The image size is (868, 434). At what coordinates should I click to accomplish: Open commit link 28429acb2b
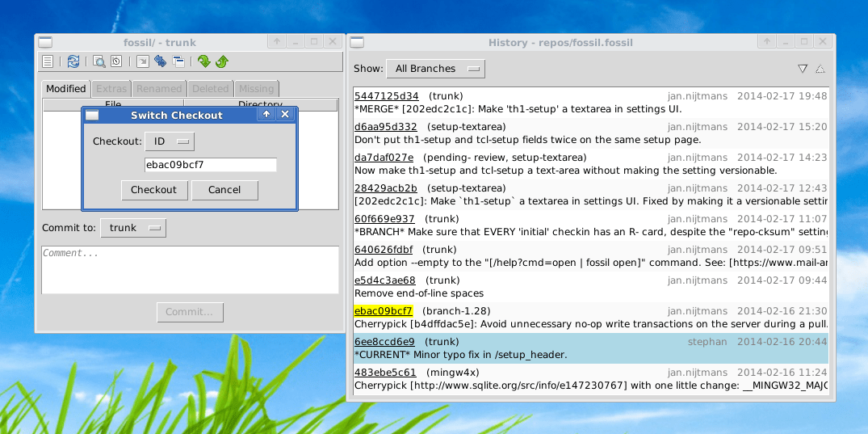tap(386, 188)
